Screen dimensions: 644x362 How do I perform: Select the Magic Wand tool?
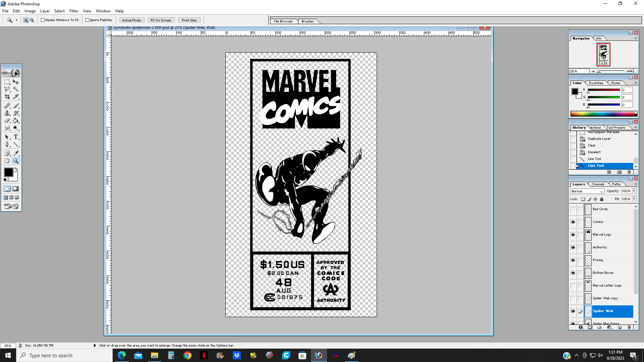16,89
